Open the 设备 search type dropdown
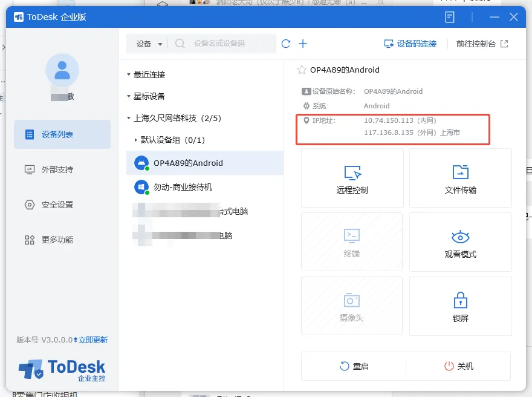Viewport: 532px width, 397px height. click(149, 44)
